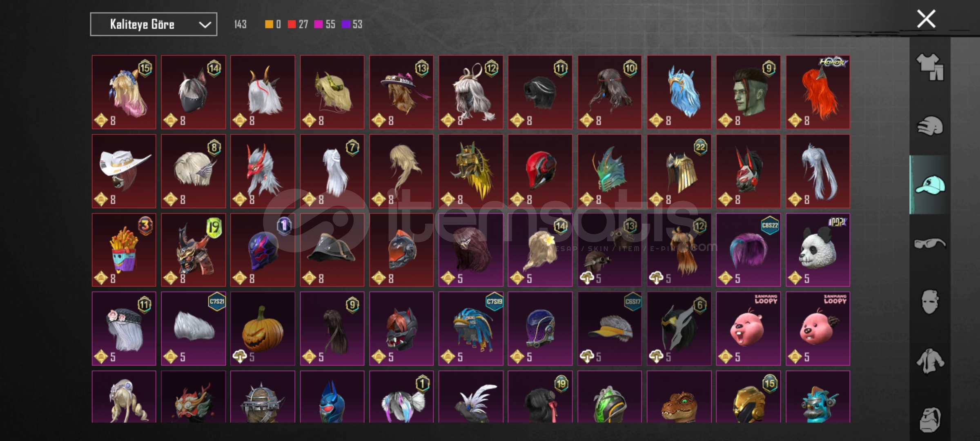This screenshot has width=980, height=441.
Task: Choose the panda head item
Action: point(817,250)
